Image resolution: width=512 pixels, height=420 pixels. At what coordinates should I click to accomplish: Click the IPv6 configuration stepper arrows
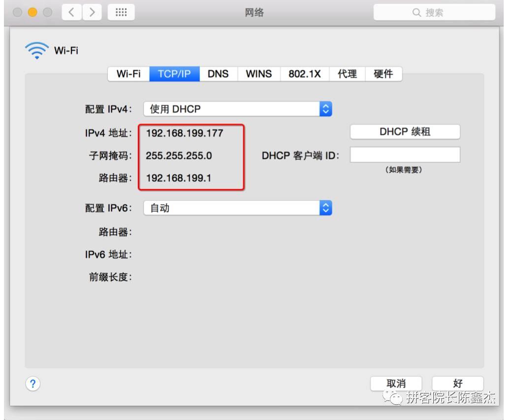[x=326, y=208]
